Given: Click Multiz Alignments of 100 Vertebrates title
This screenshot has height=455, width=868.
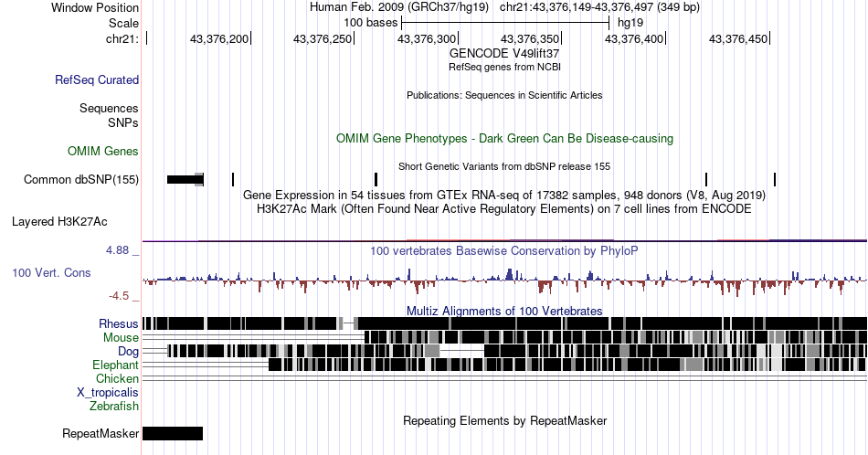Looking at the screenshot, I should pyautogui.click(x=504, y=311).
